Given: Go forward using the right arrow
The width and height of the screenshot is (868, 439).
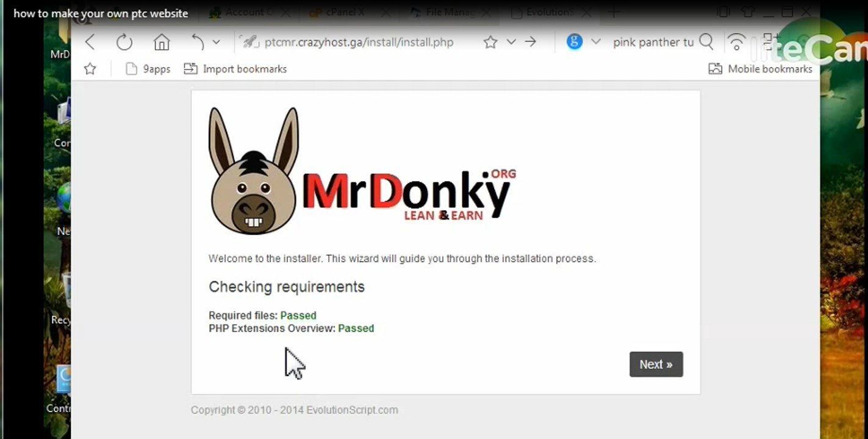Looking at the screenshot, I should tap(531, 42).
